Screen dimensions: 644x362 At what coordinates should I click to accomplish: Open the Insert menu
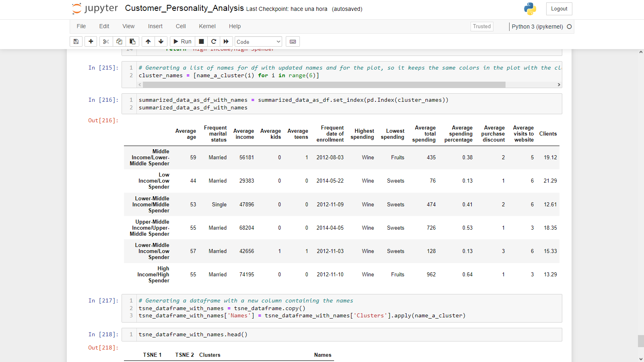click(155, 26)
